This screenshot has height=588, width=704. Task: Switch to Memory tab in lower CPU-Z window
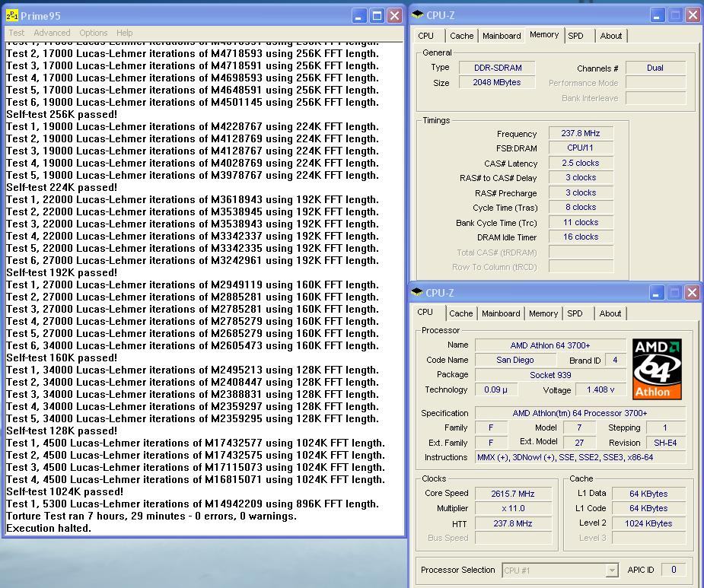(543, 313)
